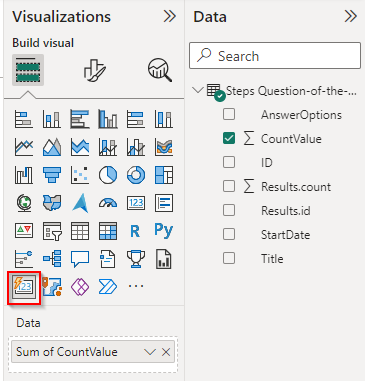Pick the Line and stacked column chart
Screen dimensions: 365x381
pyautogui.click(x=108, y=147)
